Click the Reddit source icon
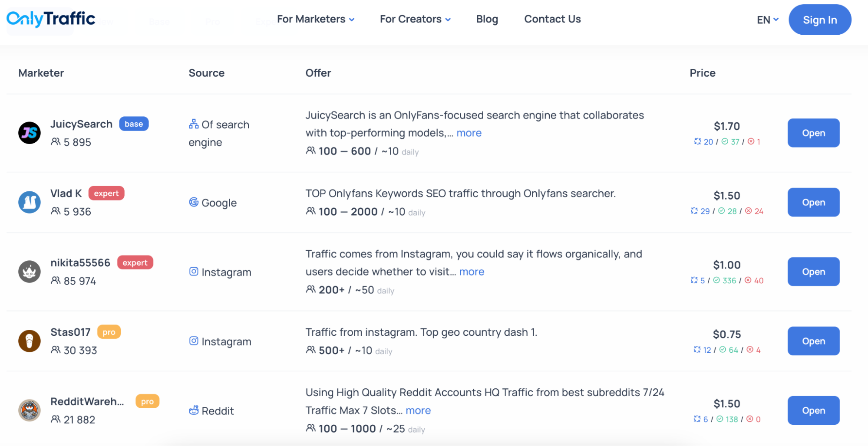The image size is (868, 446). click(x=194, y=410)
